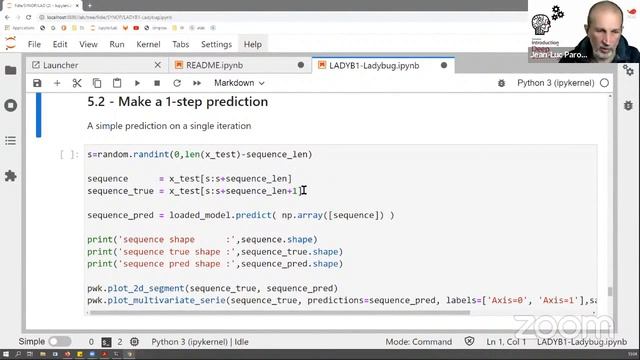
Task: Open the Windows Start menu
Action: [x=6, y=354]
